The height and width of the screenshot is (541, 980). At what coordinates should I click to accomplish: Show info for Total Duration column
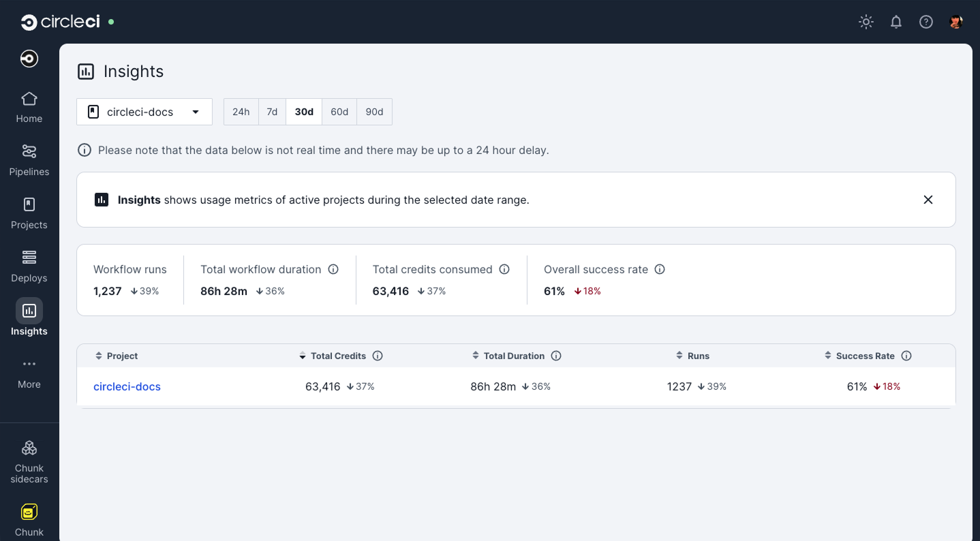point(556,356)
